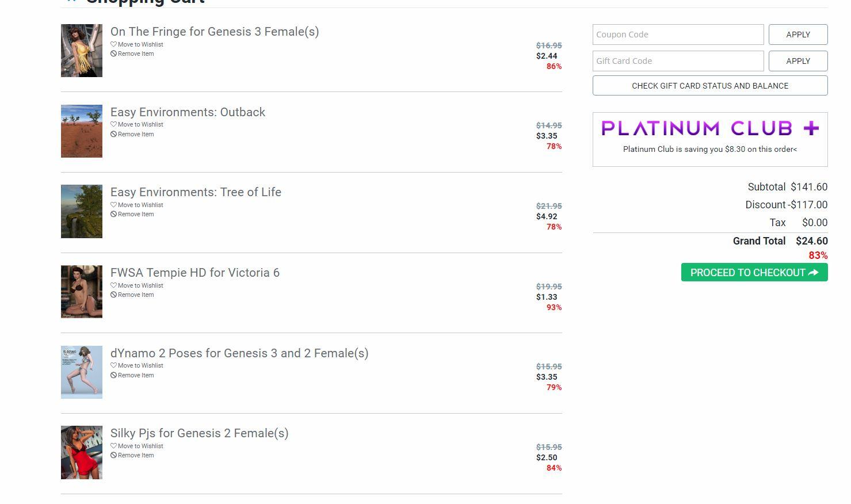Viewport: 851px width, 504px height.
Task: Apply the coupon code
Action: tap(798, 35)
